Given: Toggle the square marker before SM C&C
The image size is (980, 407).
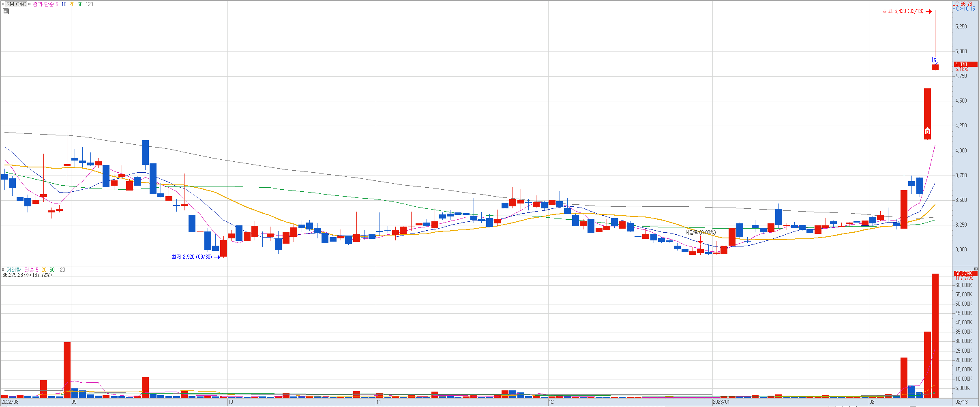Looking at the screenshot, I should point(3,4).
